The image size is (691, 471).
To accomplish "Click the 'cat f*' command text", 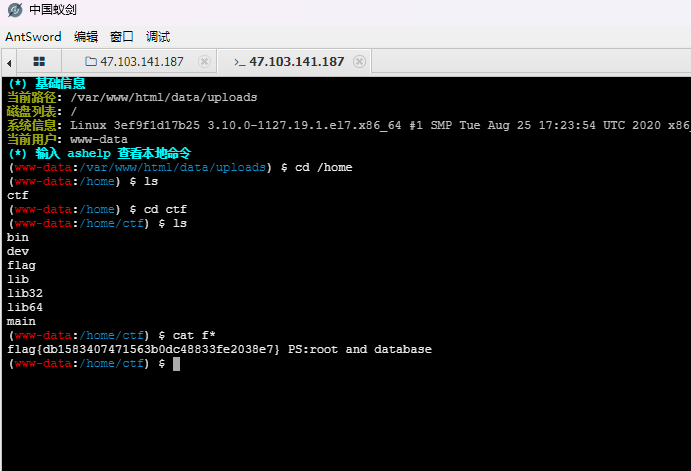I will click(194, 335).
